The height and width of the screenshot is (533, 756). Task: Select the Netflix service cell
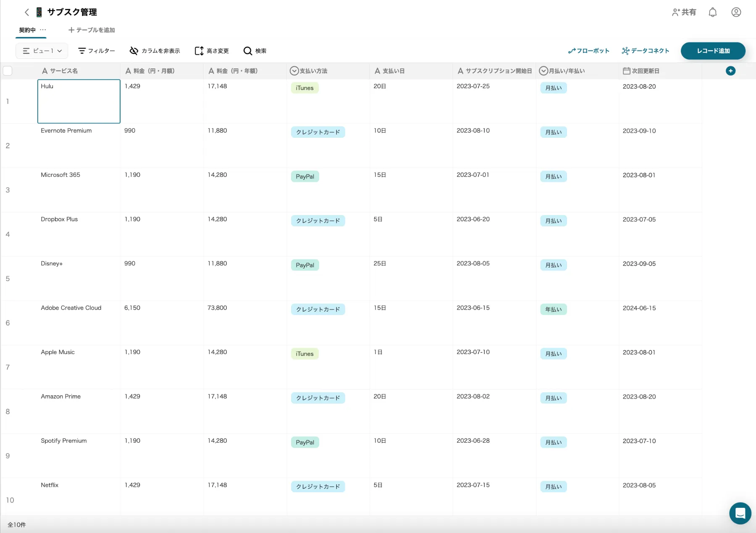(79, 496)
